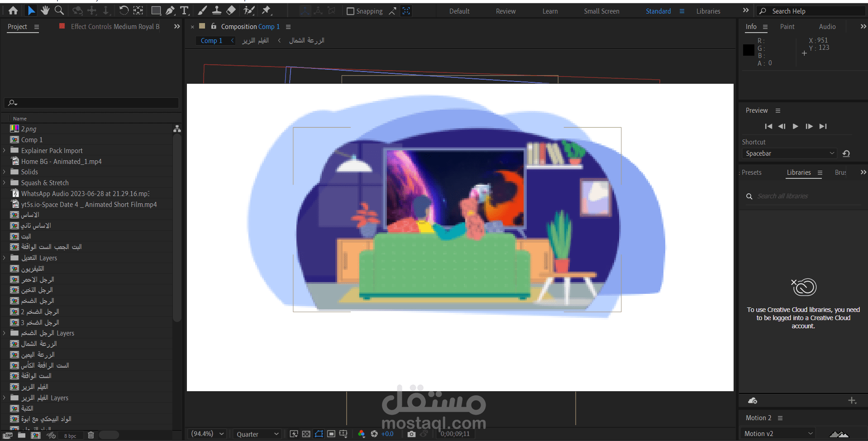Open the Quarter resolution dropdown
The image size is (868, 441).
tap(257, 434)
